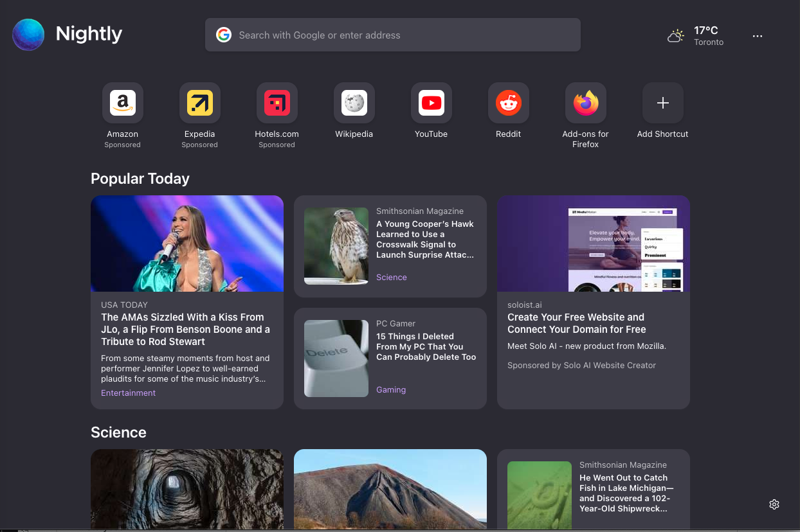Open the Expedia shortcut tile

pos(199,103)
